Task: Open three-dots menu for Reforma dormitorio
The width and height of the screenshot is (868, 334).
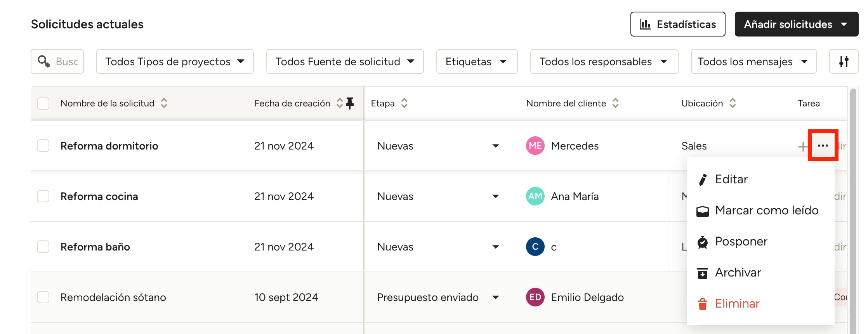Action: [823, 146]
